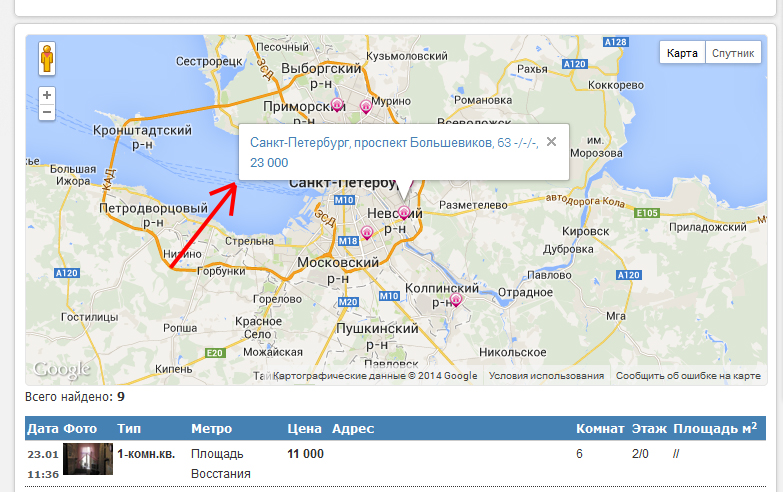The width and height of the screenshot is (783, 492).
Task: Click the Отрадное town label on map
Action: (525, 292)
